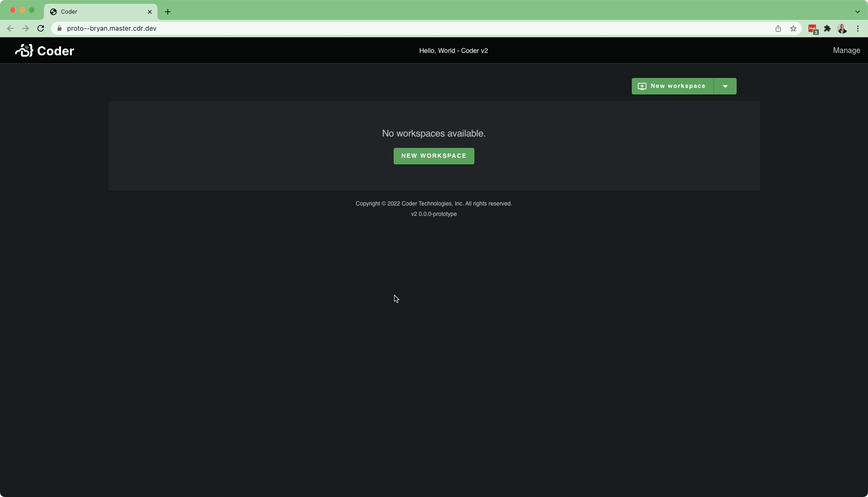868x497 pixels.
Task: Open a new browser tab
Action: click(x=168, y=12)
